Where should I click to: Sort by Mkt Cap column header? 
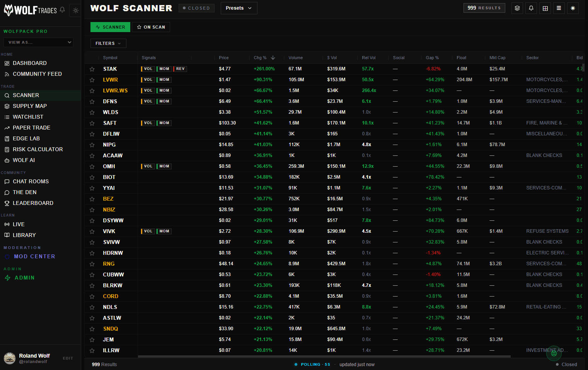click(x=498, y=58)
